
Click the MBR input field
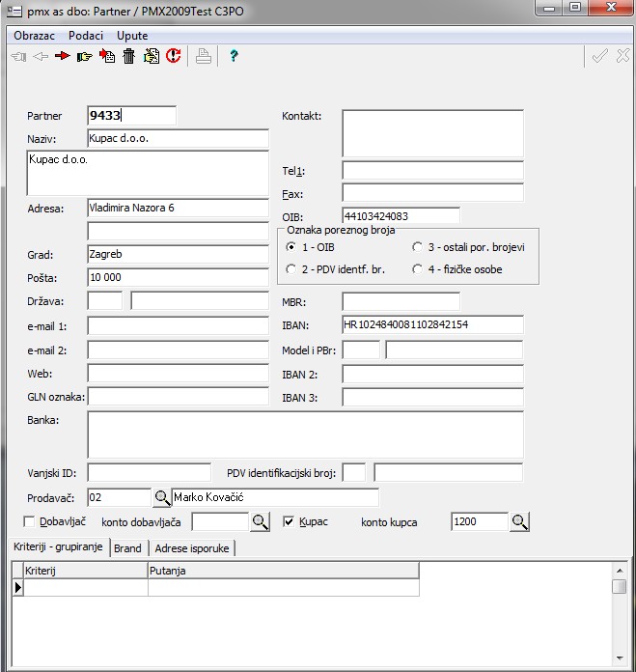tap(401, 301)
